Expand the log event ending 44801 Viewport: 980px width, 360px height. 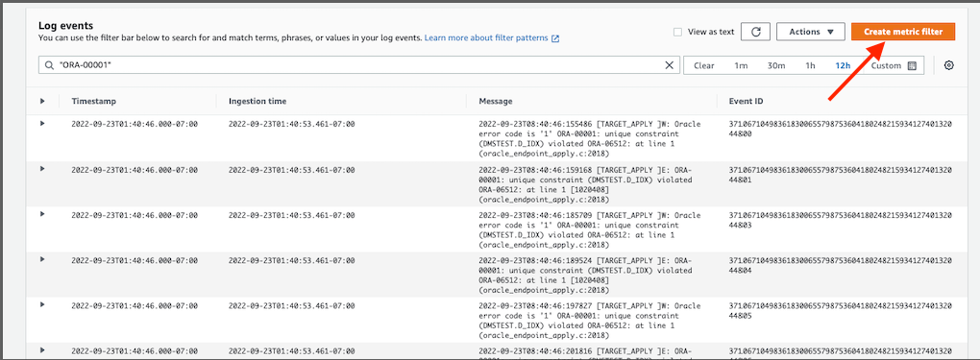click(42, 169)
